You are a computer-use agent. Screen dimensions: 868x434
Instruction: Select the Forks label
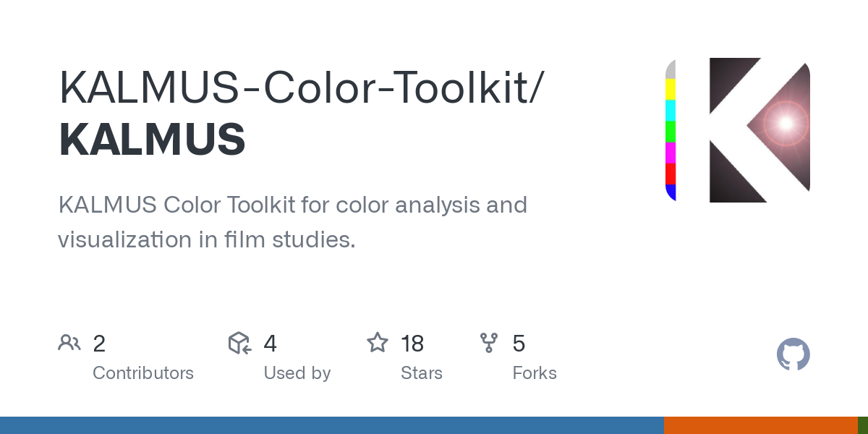535,373
